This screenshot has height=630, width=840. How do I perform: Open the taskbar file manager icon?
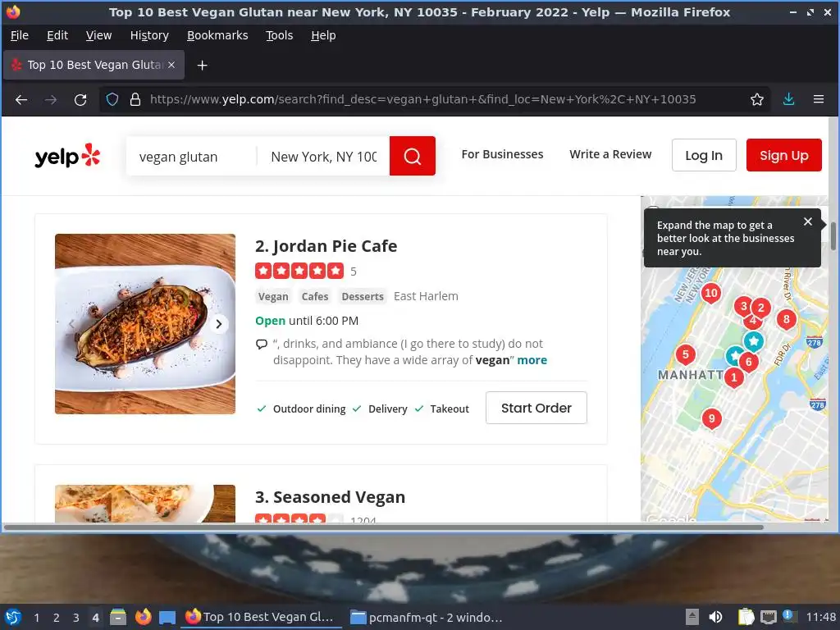(x=118, y=617)
